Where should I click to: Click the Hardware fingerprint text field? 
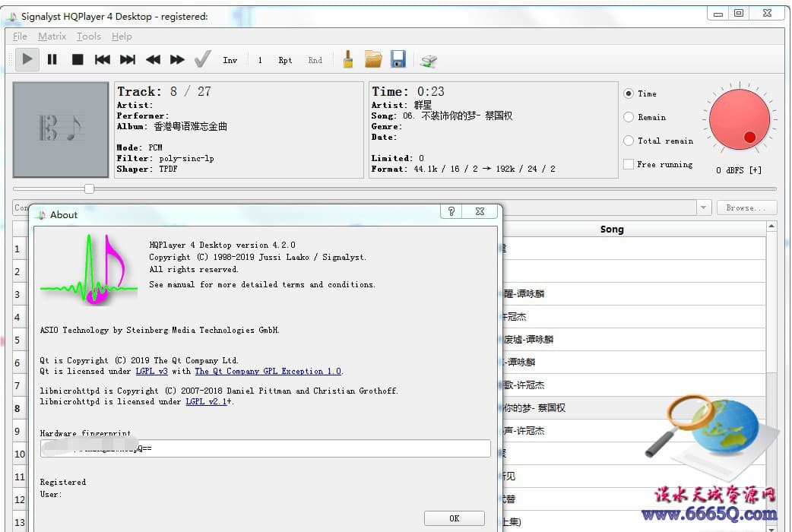(265, 448)
